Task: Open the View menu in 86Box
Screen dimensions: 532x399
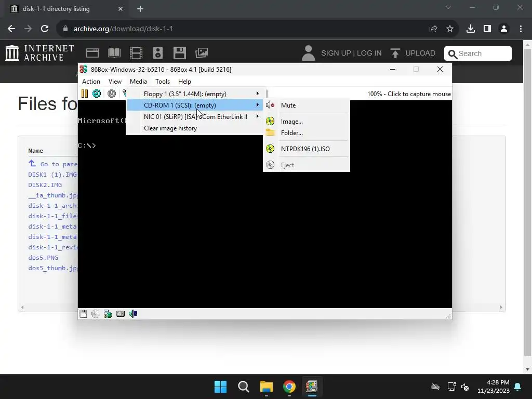Action: point(115,82)
